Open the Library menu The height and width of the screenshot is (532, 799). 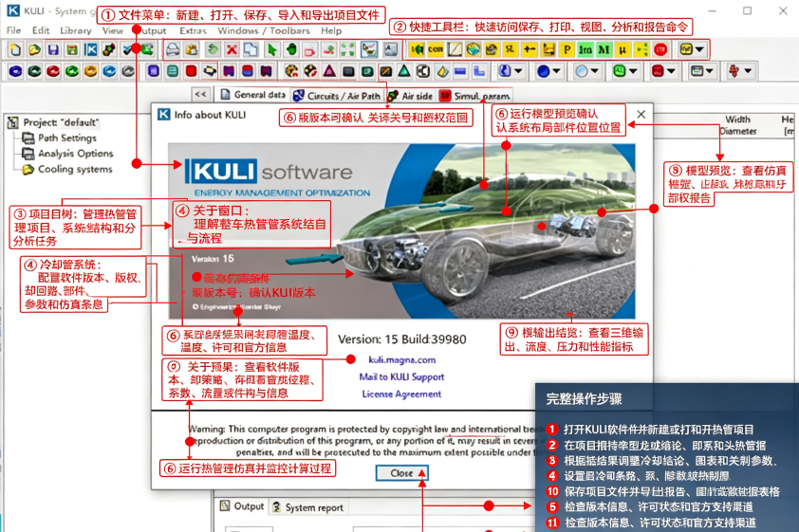coord(75,30)
